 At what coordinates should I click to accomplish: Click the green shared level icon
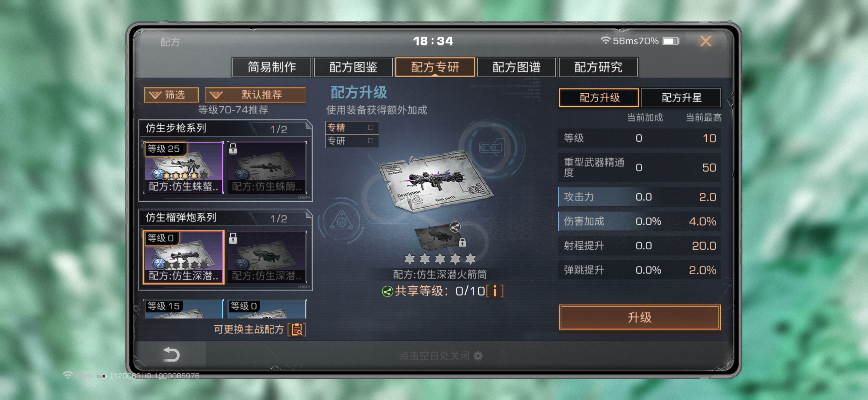[x=387, y=292]
